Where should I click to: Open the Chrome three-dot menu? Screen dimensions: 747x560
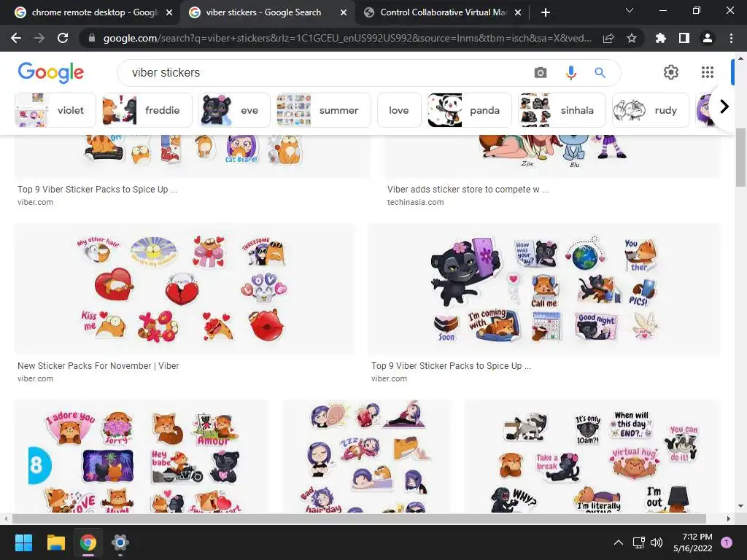tap(731, 38)
